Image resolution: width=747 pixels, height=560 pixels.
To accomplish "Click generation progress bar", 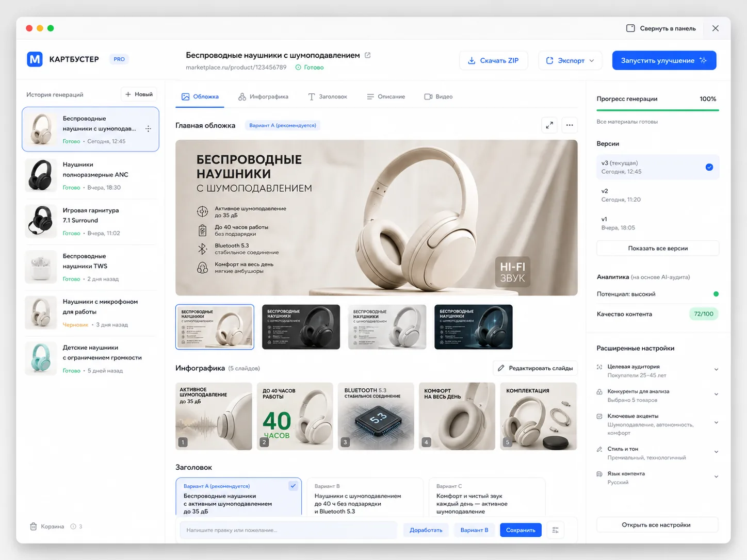I will 658,110.
